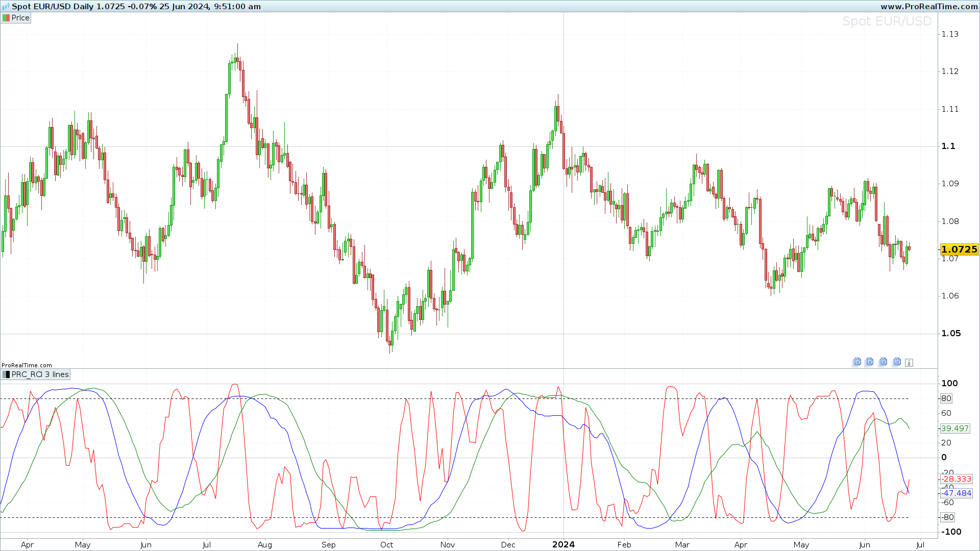Click the 1.1 level on price scale

tap(948, 146)
